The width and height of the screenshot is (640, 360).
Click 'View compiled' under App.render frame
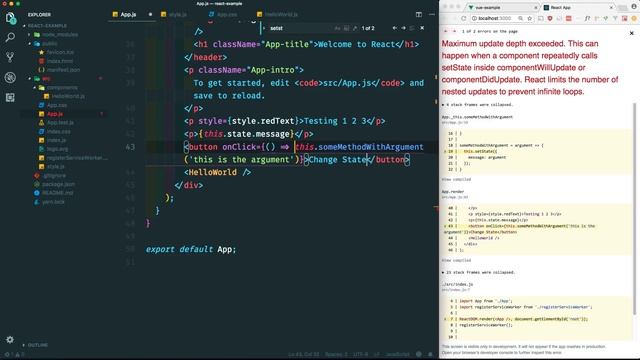(x=456, y=260)
